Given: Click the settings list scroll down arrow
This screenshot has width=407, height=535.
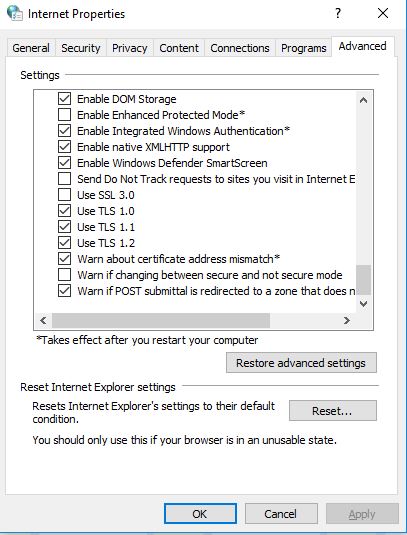Looking at the screenshot, I should (x=363, y=303).
